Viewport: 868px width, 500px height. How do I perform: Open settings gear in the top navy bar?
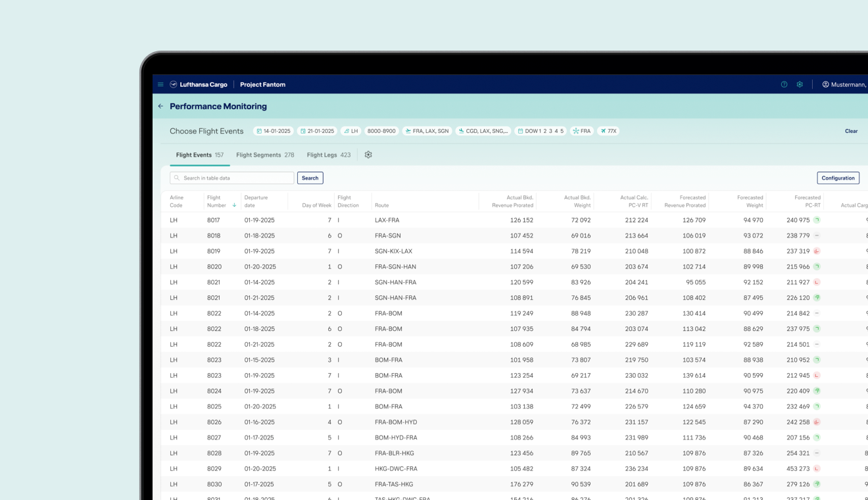800,85
